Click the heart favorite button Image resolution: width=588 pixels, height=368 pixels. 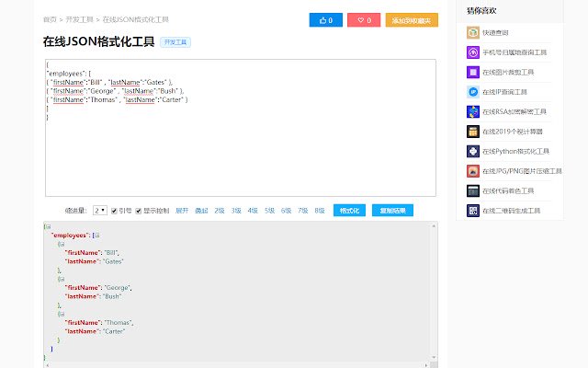(x=364, y=20)
